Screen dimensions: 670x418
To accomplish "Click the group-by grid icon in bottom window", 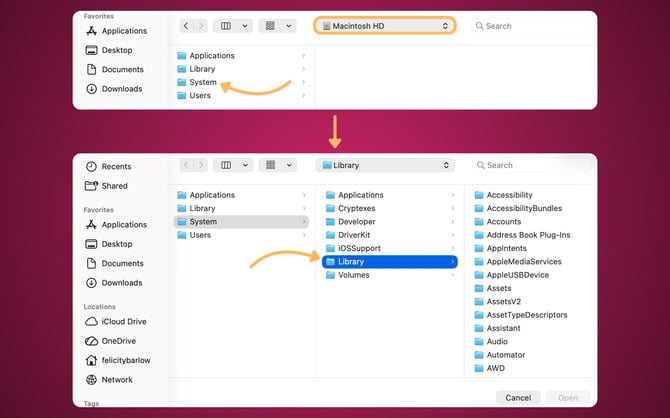I will pos(270,165).
